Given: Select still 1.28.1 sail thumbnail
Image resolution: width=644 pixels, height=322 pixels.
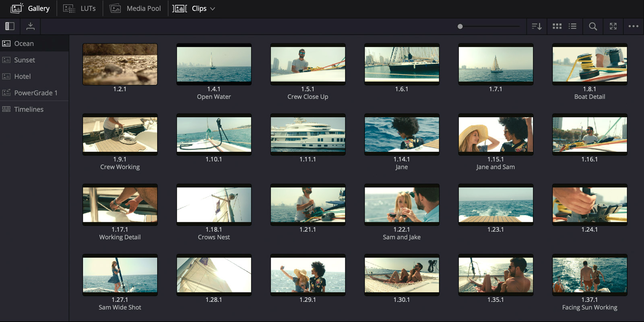Looking at the screenshot, I should tap(214, 275).
